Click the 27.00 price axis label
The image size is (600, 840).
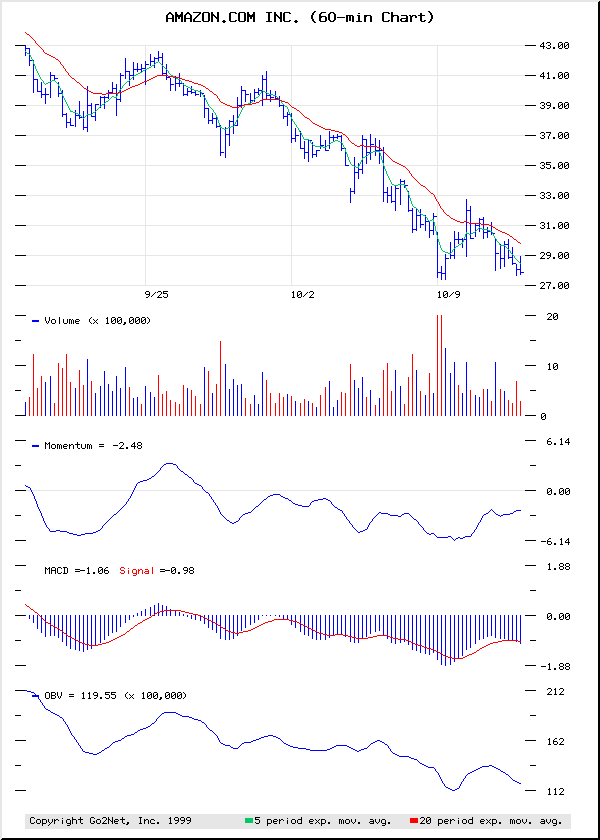point(554,286)
